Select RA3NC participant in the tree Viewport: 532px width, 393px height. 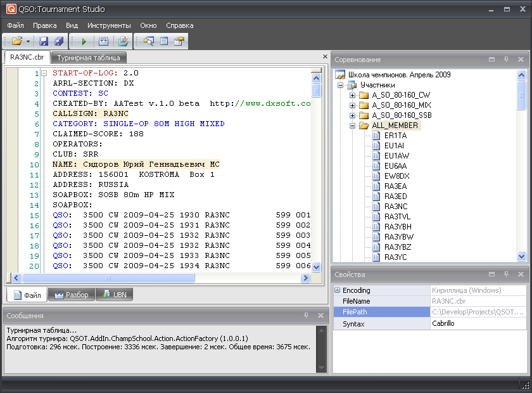click(396, 207)
